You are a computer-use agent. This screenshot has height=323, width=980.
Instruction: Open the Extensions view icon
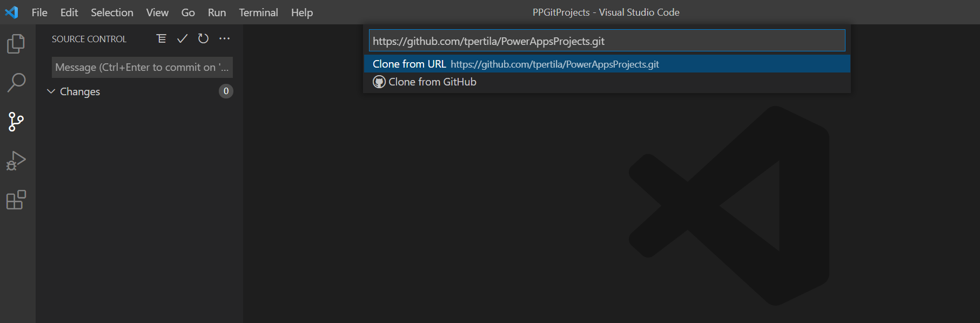point(16,200)
